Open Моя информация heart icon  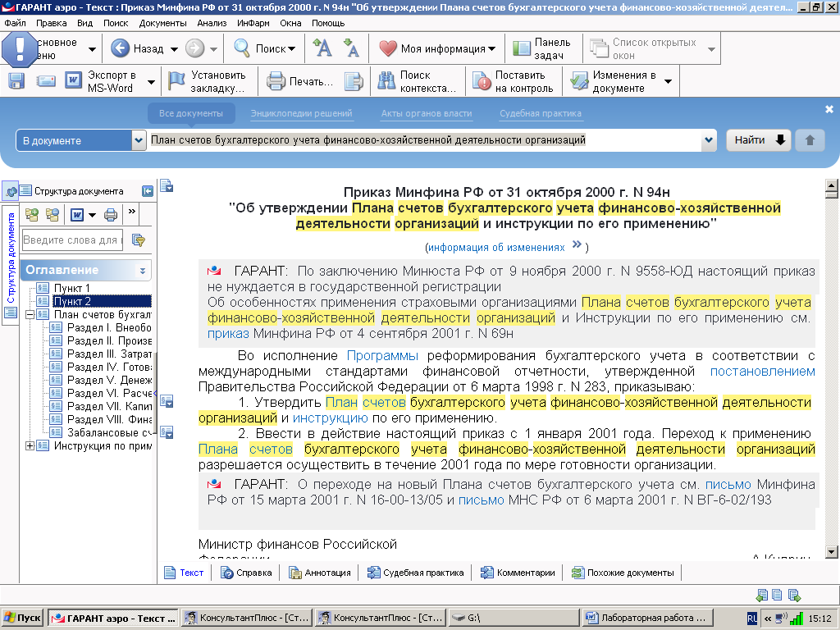387,48
